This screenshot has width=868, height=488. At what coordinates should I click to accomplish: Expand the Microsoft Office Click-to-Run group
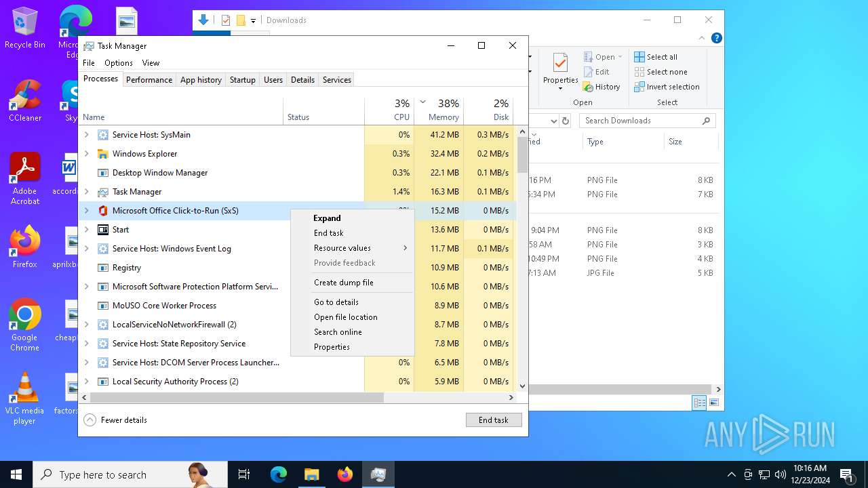tap(86, 211)
